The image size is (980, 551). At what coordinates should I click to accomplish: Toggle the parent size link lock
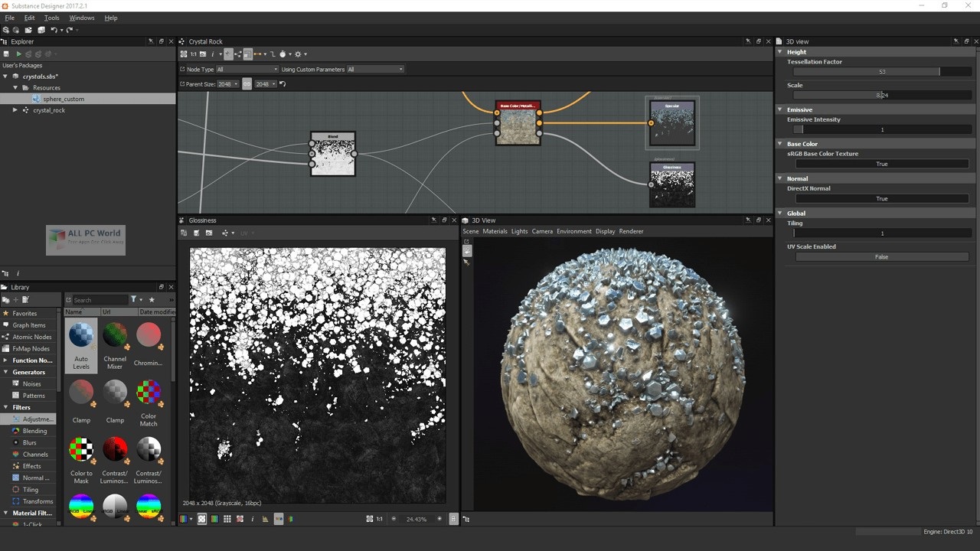pos(247,83)
